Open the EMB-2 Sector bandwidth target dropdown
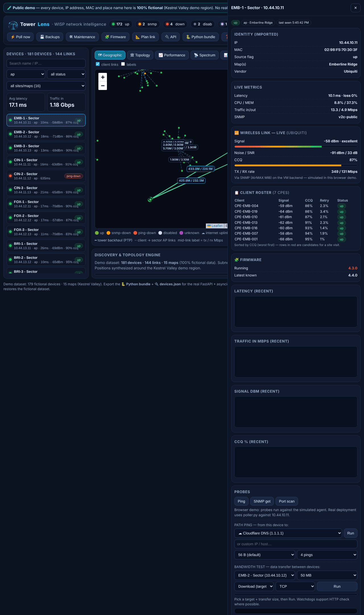 (265, 575)
